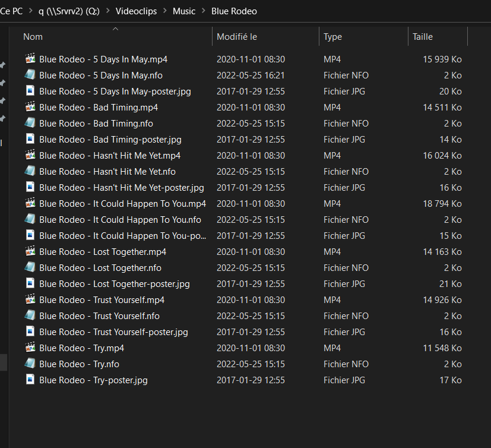Expand breadcrumb chevron after Videoclips
Screen dimensions: 491x448
[x=164, y=11]
